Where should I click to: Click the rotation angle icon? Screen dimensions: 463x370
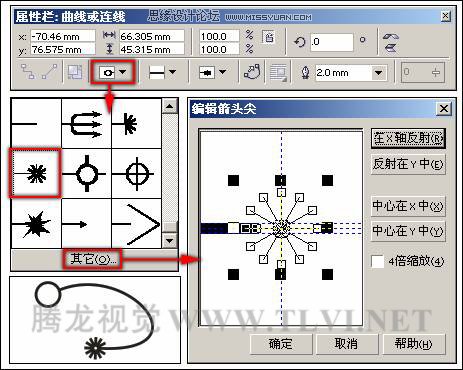coord(300,42)
